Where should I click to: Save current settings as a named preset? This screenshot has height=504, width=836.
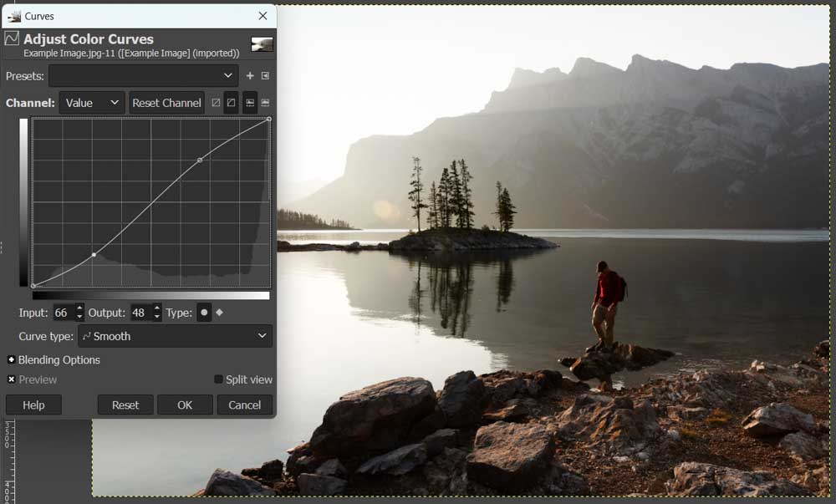click(x=249, y=76)
